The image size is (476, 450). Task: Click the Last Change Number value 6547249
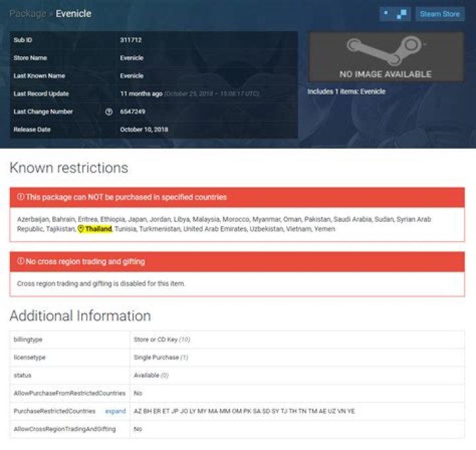tap(133, 112)
